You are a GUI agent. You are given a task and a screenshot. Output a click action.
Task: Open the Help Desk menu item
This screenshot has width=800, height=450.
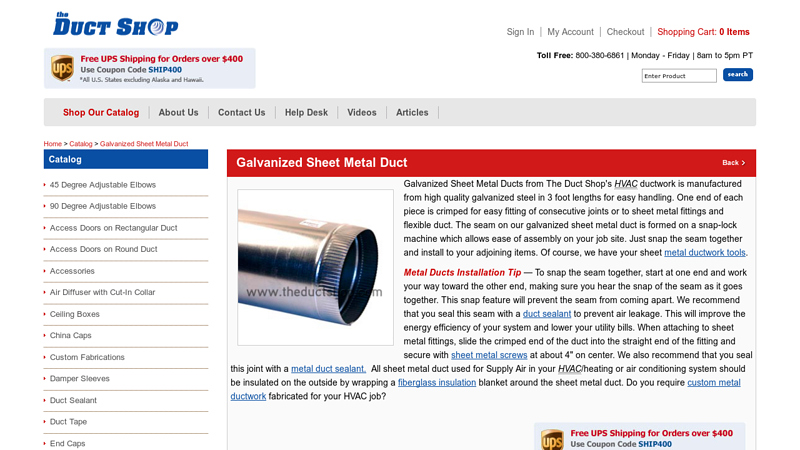[x=306, y=112]
